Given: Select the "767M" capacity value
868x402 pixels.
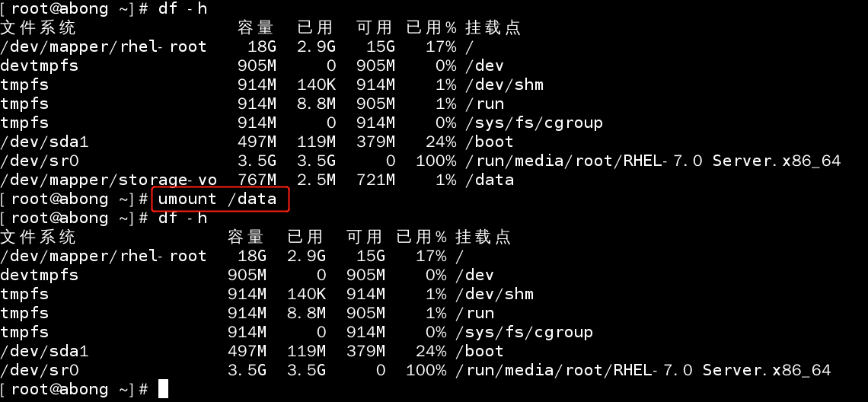Looking at the screenshot, I should pos(257,180).
